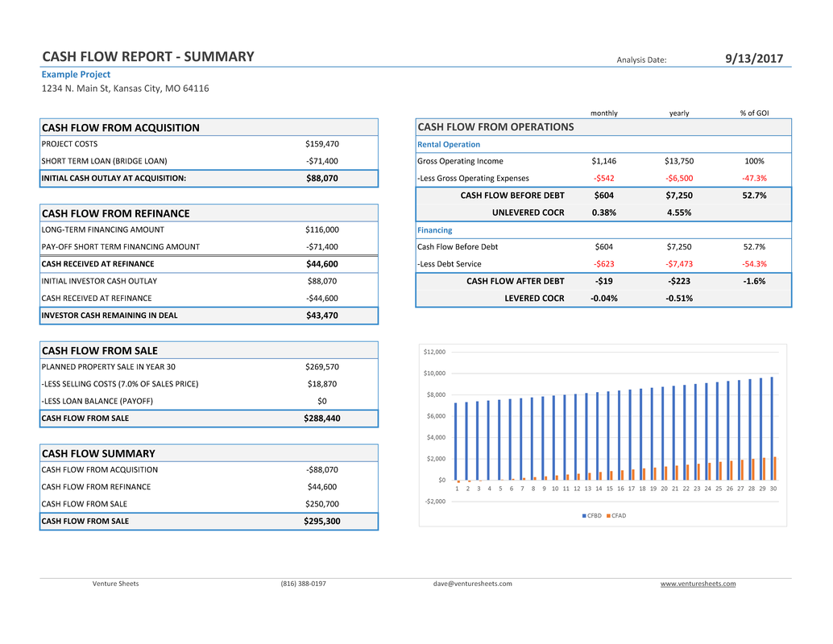
Task: Select the -$7,473 debt service value
Action: (x=679, y=264)
